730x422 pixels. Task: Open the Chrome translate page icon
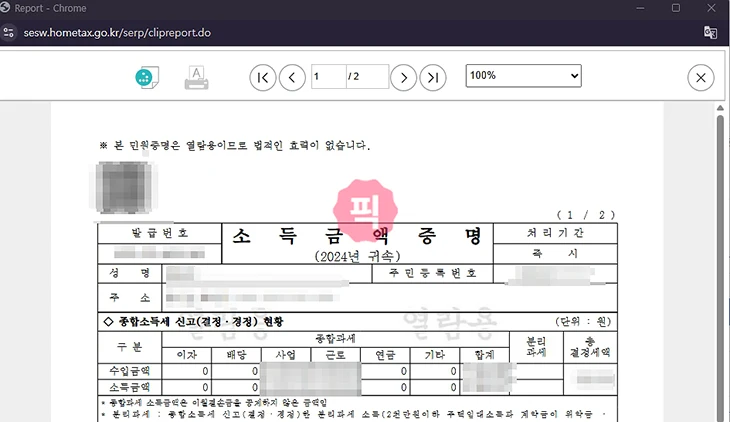(710, 33)
